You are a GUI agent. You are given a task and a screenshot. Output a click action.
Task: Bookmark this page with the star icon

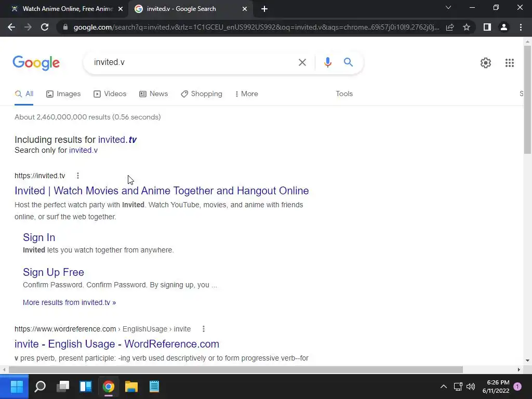[467, 27]
